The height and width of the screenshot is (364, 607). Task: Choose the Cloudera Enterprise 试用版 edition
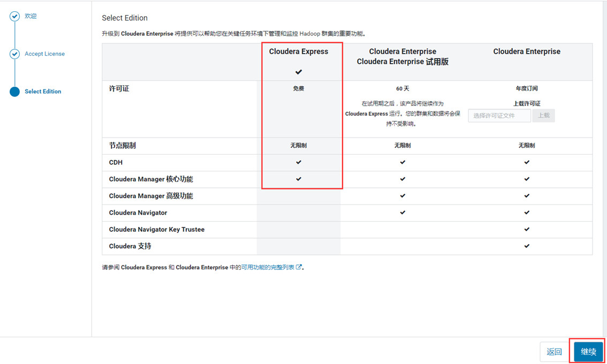402,57
